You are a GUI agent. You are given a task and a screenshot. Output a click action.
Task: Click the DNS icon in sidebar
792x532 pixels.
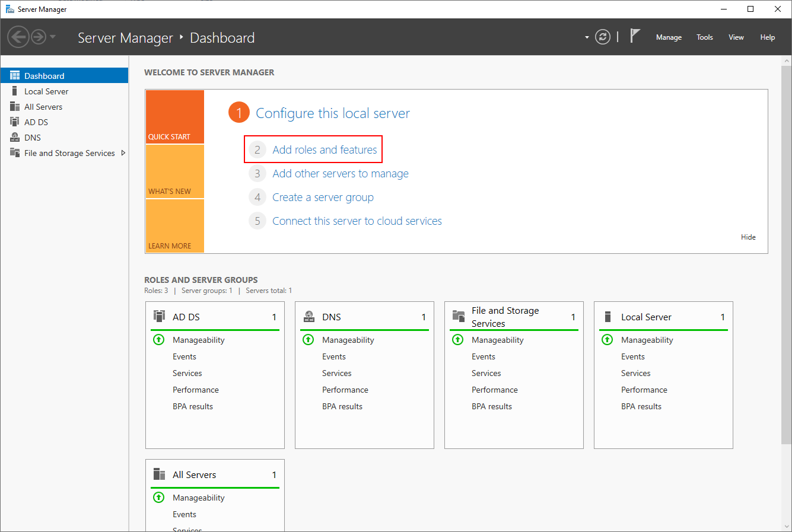point(15,137)
